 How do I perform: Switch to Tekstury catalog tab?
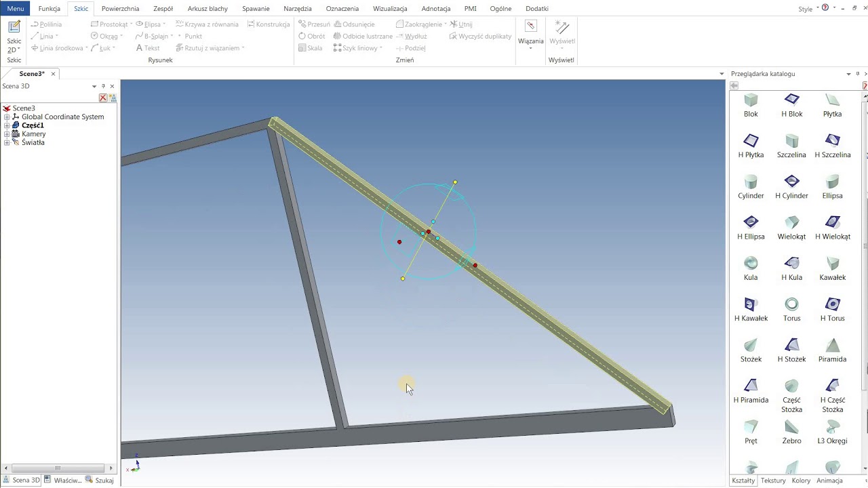pyautogui.click(x=773, y=481)
